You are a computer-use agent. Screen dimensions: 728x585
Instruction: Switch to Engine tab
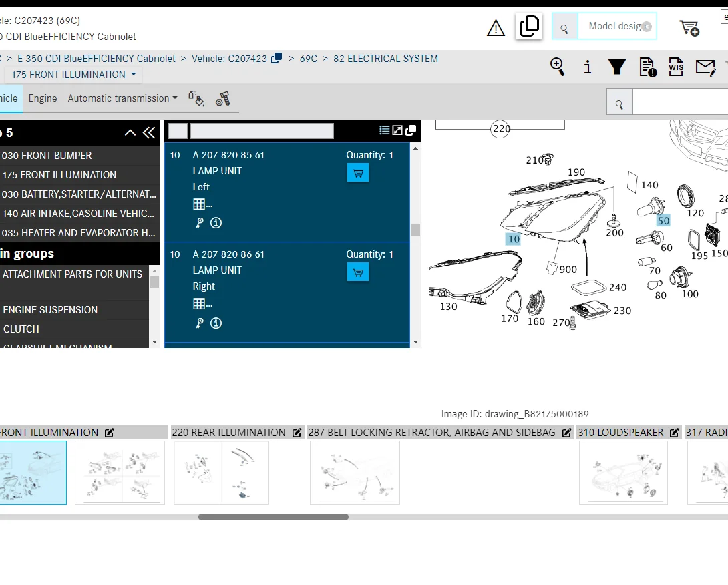pos(43,98)
